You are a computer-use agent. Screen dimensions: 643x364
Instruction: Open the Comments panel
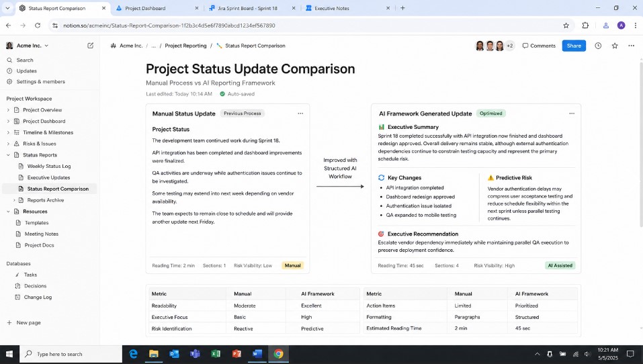tap(539, 46)
